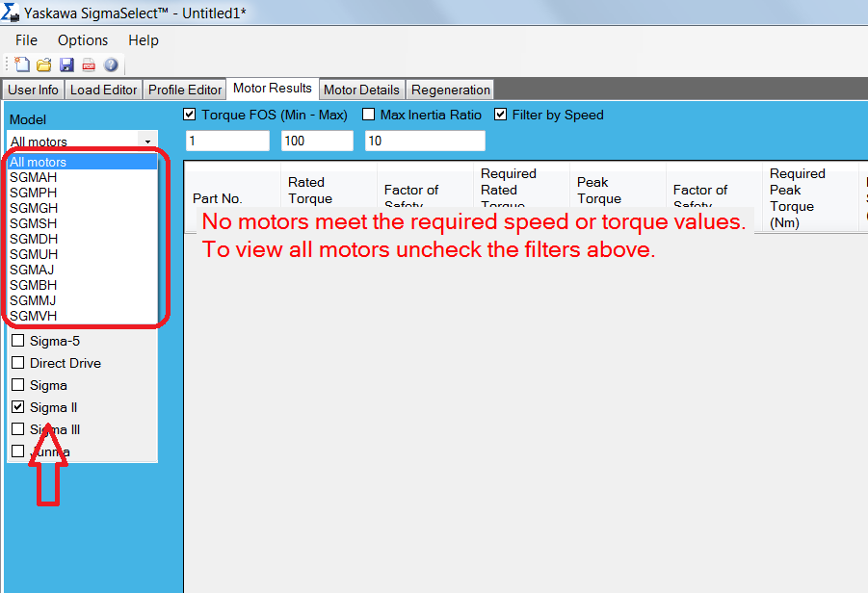Click the Torque FOS maximum field showing 100
This screenshot has height=593, width=868.
(317, 141)
